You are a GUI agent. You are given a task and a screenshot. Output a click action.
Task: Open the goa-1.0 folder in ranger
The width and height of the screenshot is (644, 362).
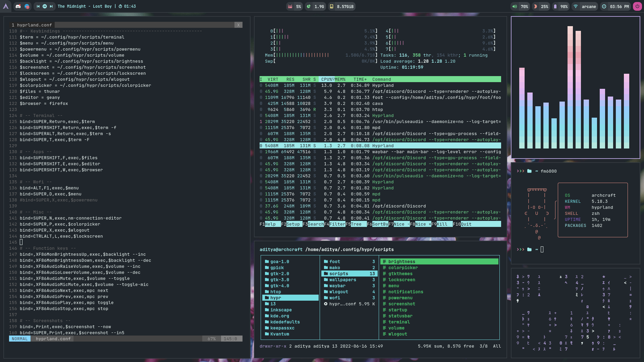(x=290, y=262)
